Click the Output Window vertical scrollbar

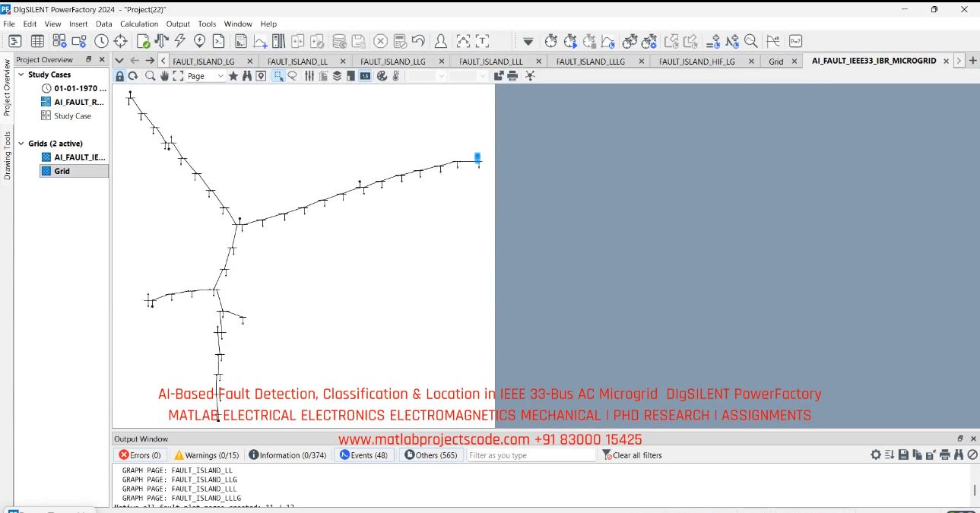[975, 490]
